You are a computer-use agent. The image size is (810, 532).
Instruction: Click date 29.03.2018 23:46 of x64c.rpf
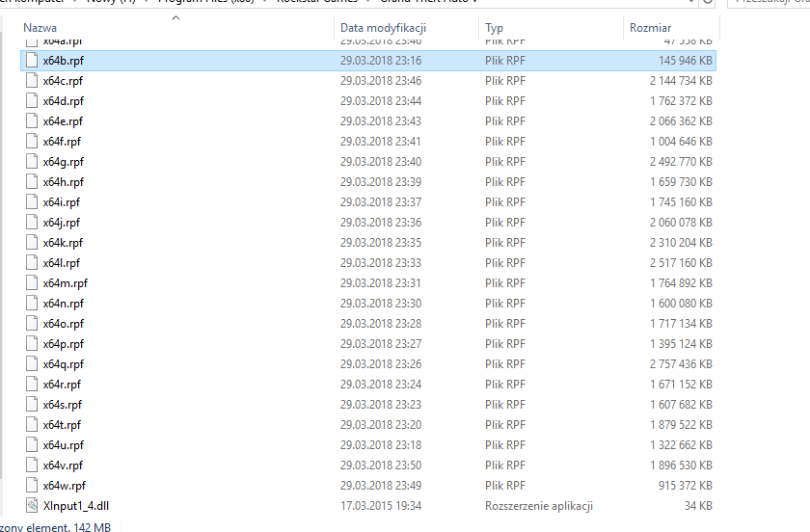click(381, 81)
